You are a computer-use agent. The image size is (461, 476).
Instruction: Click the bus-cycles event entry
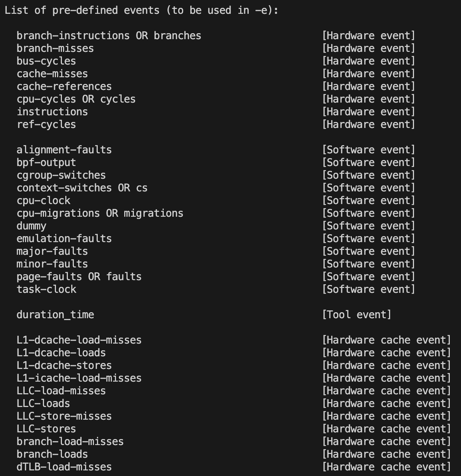point(46,61)
